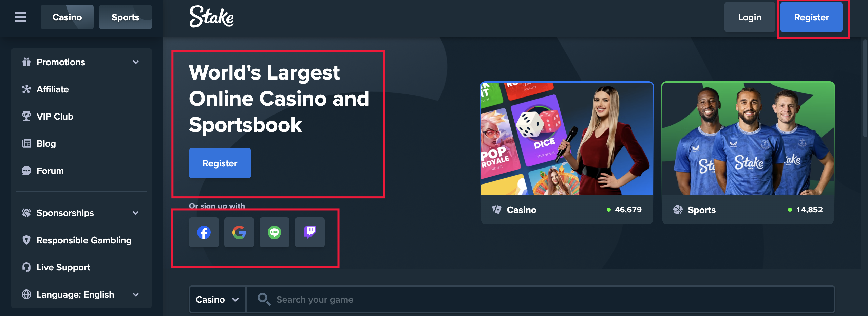The height and width of the screenshot is (316, 868).
Task: Sign up with Twitch icon
Action: [x=310, y=232]
